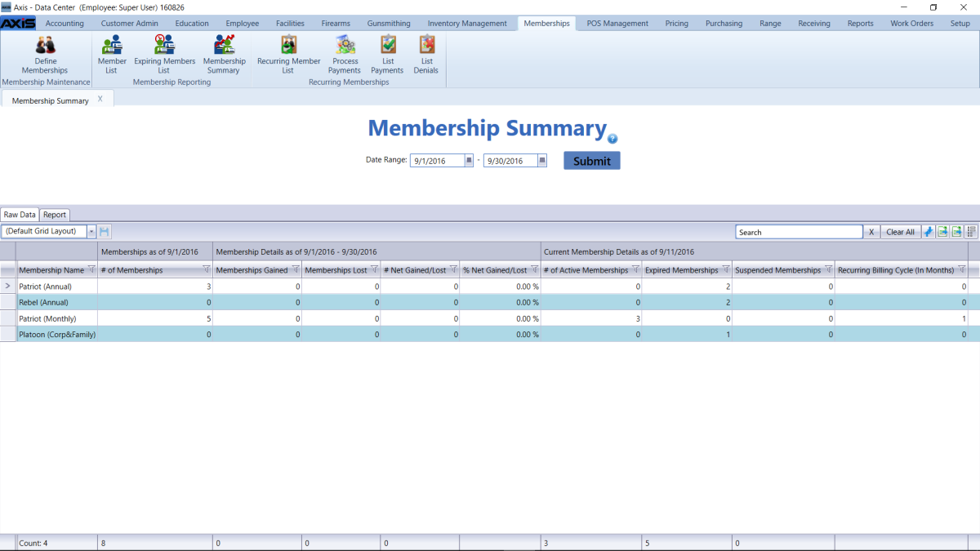Viewport: 980px width, 551px height.
Task: Open the Purchasing tab
Action: 724,24
